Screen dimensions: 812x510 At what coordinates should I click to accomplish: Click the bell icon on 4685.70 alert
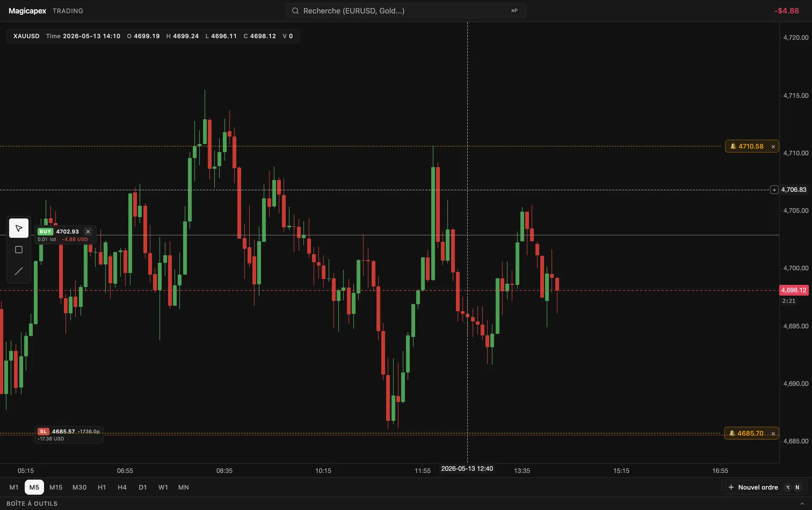(732, 433)
